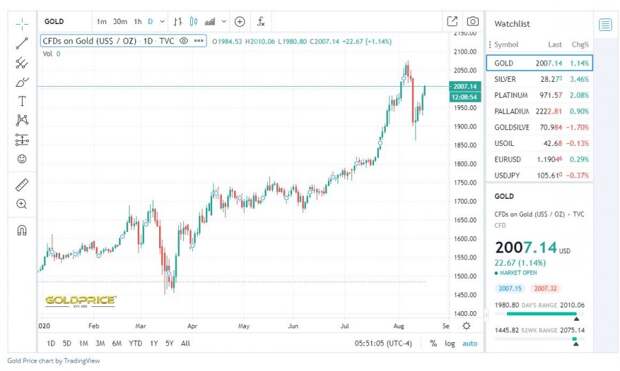This screenshot has height=371, width=620.
Task: Select the text annotation tool
Action: click(22, 101)
